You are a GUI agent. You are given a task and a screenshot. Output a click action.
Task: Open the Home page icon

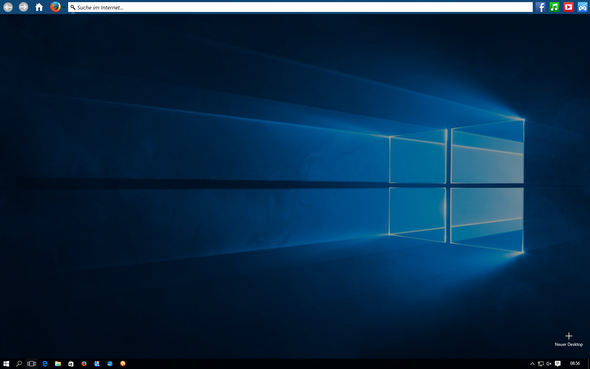pyautogui.click(x=39, y=7)
